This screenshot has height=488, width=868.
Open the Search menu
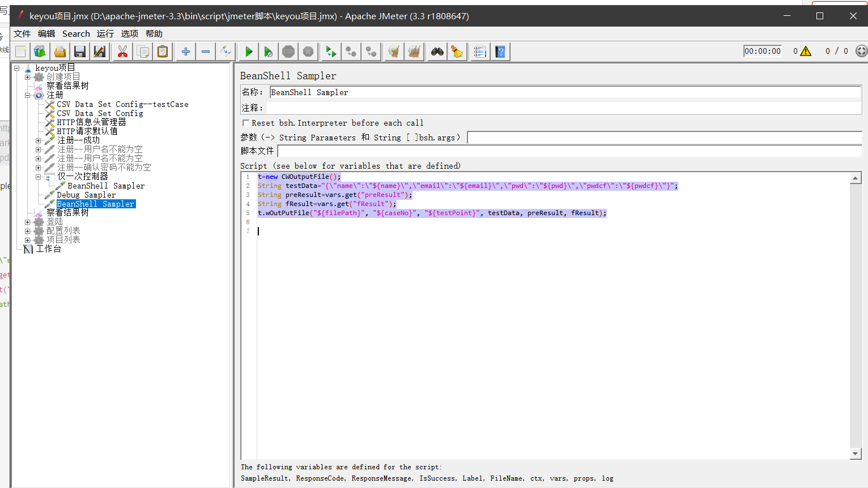coord(76,33)
